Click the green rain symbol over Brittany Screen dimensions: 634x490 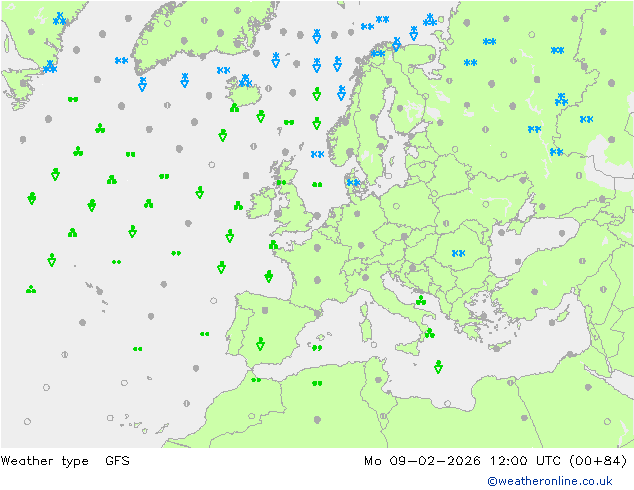coord(273,245)
